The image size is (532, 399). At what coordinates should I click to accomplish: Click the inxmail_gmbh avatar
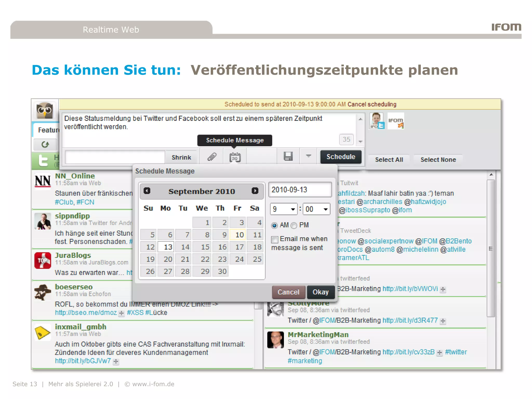tap(43, 332)
